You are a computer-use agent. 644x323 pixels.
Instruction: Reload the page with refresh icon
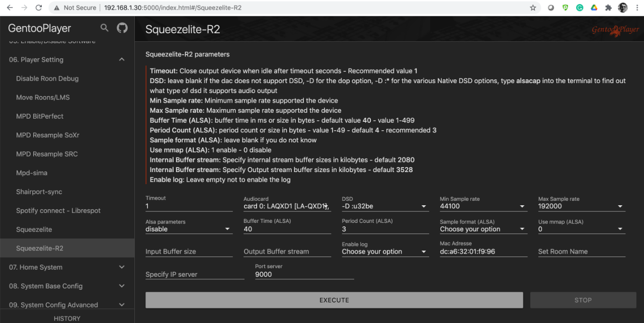click(x=39, y=8)
